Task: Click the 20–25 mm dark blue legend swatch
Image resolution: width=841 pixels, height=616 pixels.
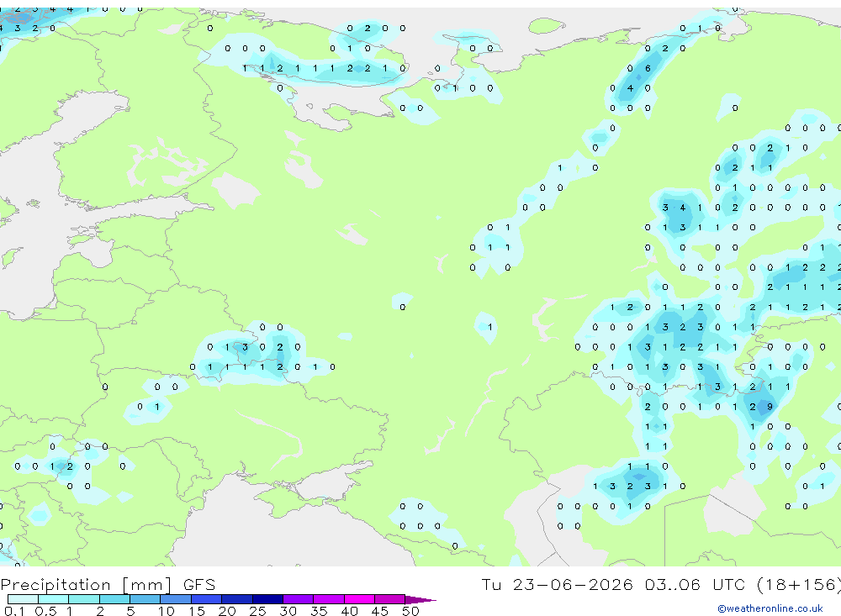Action: [237, 599]
